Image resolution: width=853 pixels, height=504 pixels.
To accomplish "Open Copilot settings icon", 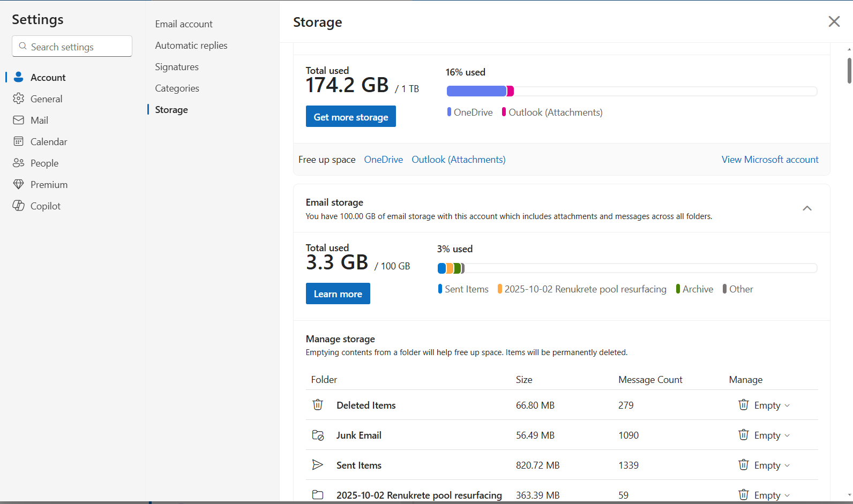I will (x=19, y=206).
